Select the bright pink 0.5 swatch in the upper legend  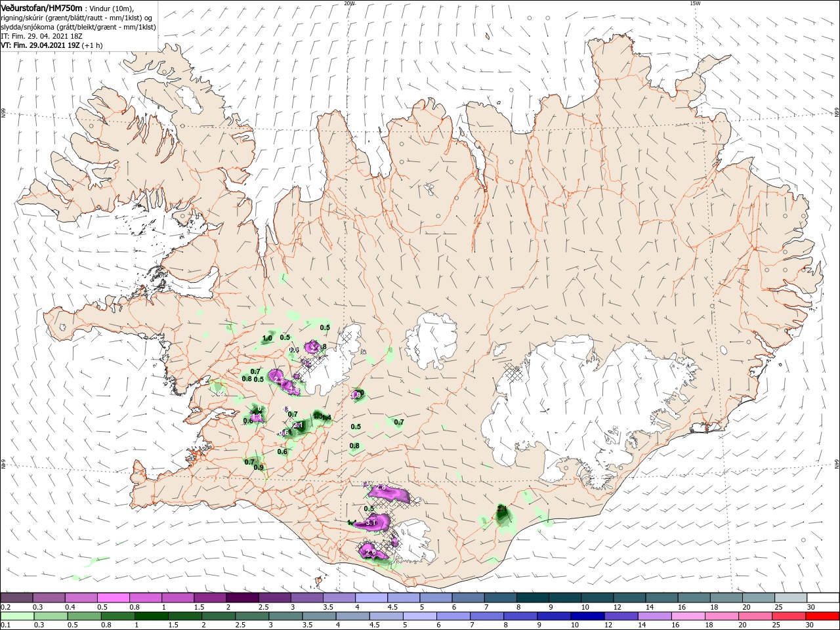(x=113, y=598)
